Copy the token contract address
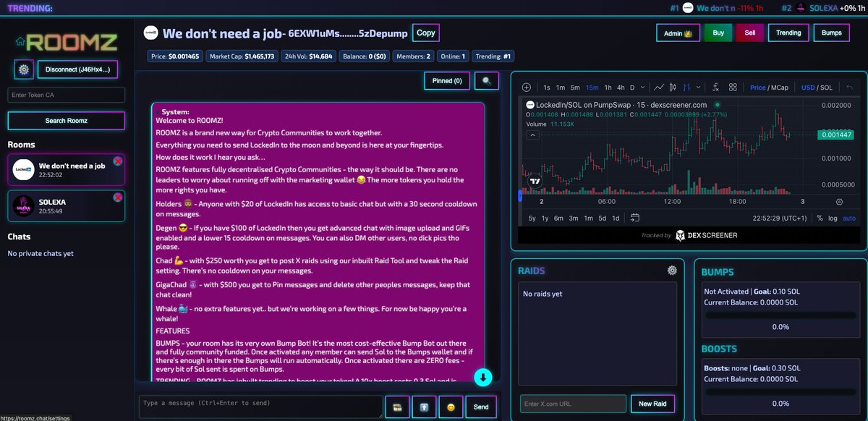 (x=426, y=33)
